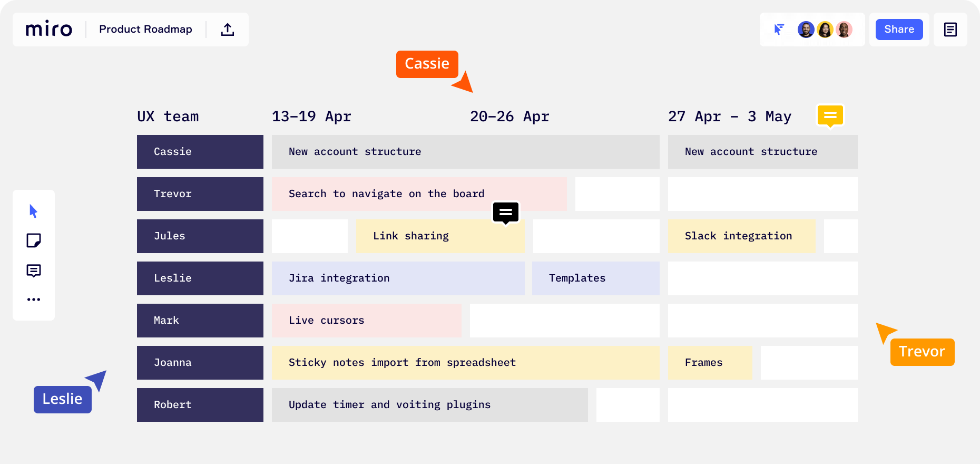980x464 pixels.
Task: Select the Live cursors card
Action: (367, 321)
